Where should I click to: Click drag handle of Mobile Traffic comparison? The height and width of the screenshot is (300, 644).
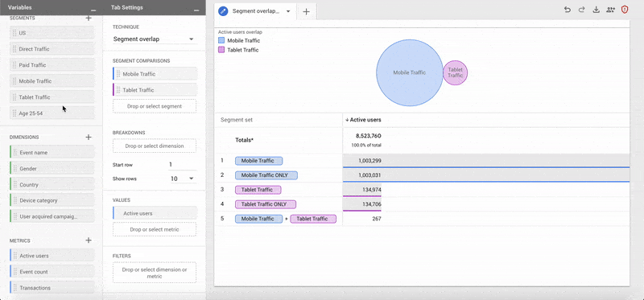point(118,74)
